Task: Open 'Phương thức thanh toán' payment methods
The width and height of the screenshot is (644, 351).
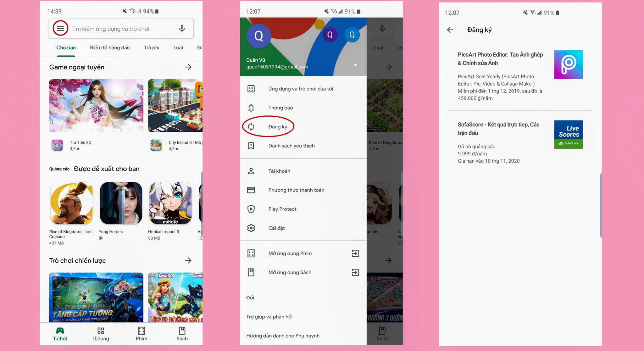Action: point(303,190)
